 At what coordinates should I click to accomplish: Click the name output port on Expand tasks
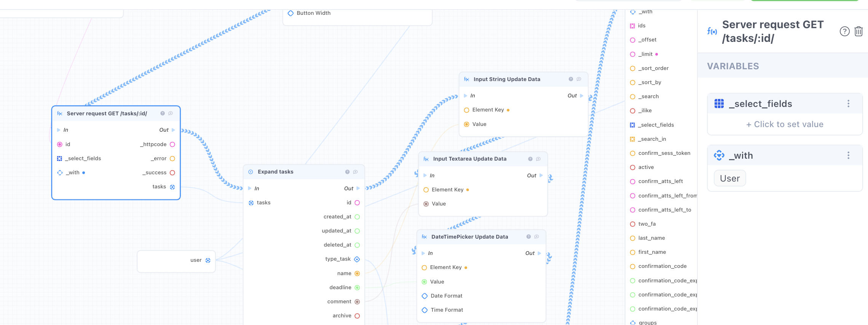click(357, 273)
